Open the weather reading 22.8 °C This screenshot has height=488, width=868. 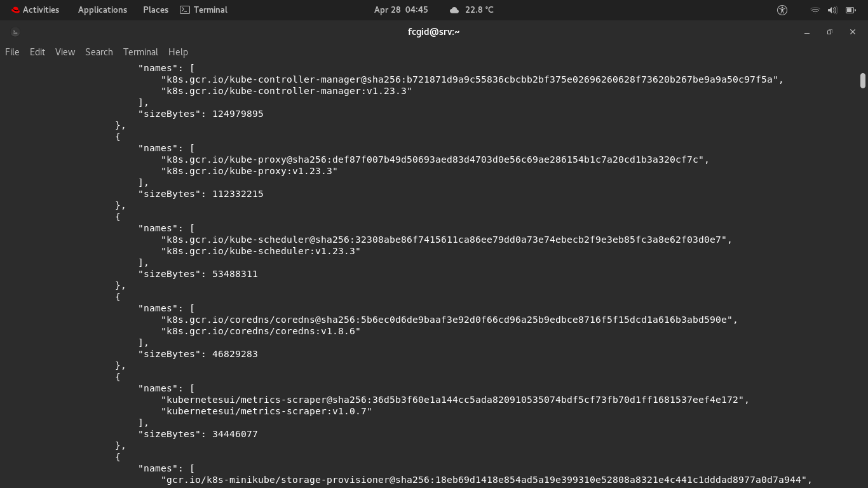[x=479, y=10]
